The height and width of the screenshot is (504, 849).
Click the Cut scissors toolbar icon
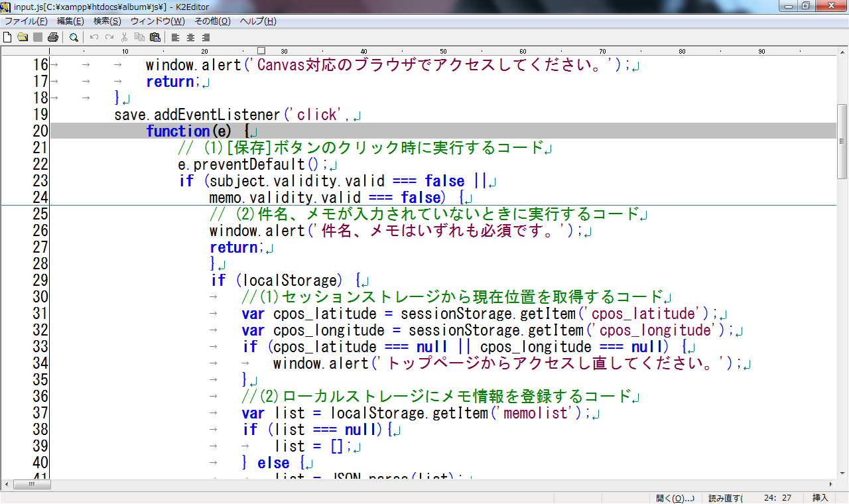[x=124, y=37]
